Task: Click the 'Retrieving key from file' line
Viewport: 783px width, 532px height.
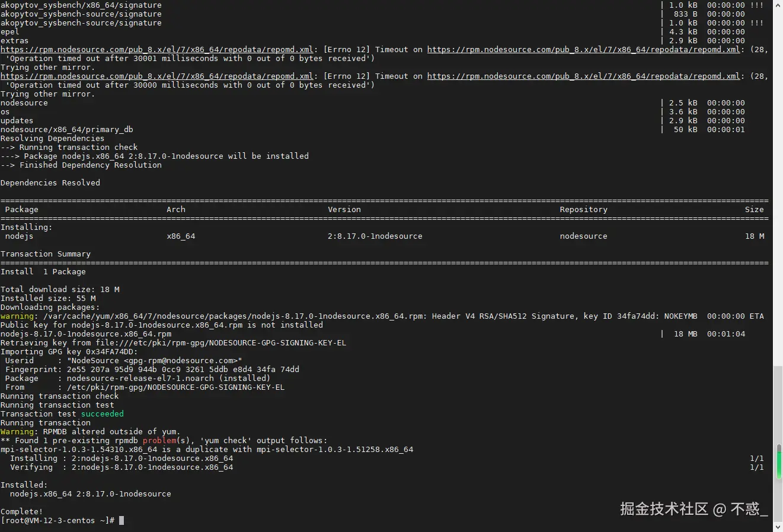Action: [x=174, y=343]
